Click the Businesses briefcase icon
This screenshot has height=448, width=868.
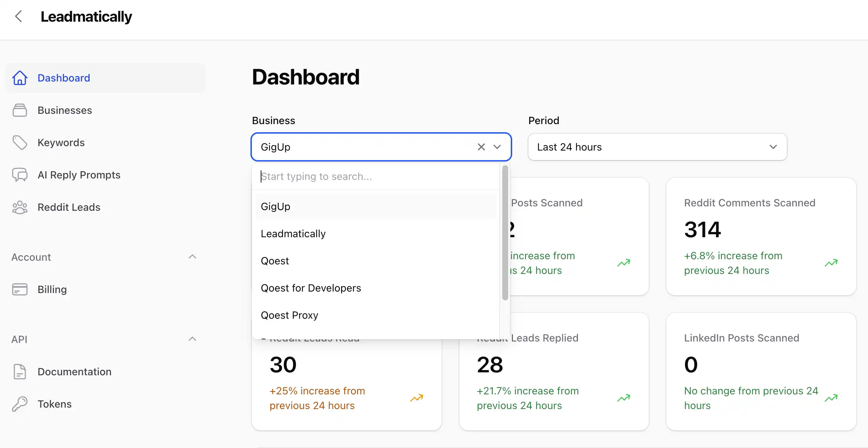[x=20, y=110]
